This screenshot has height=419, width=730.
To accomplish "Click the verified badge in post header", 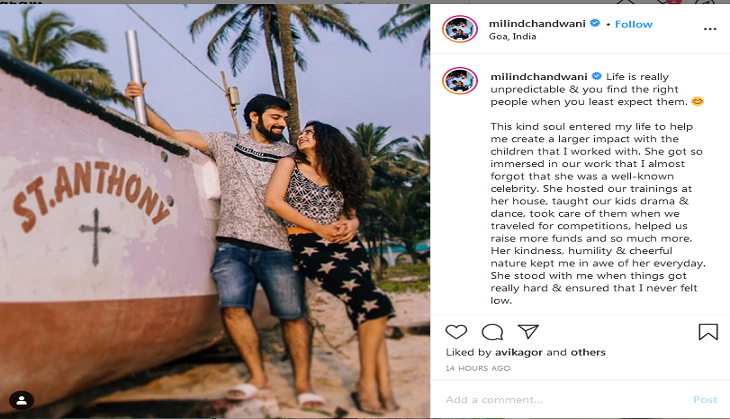I will pyautogui.click(x=595, y=23).
